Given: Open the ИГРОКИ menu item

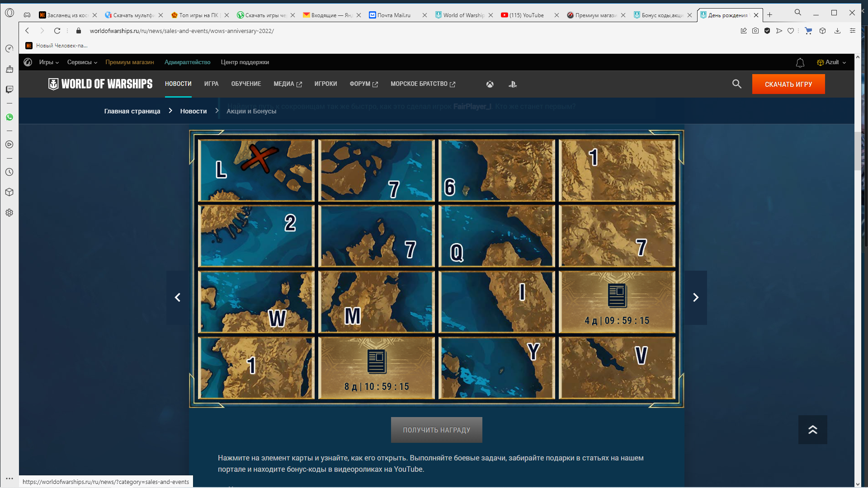Looking at the screenshot, I should click(x=325, y=84).
